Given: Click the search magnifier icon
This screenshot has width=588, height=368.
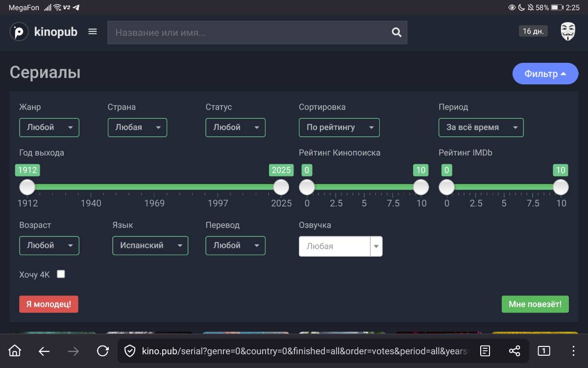Looking at the screenshot, I should (x=396, y=32).
